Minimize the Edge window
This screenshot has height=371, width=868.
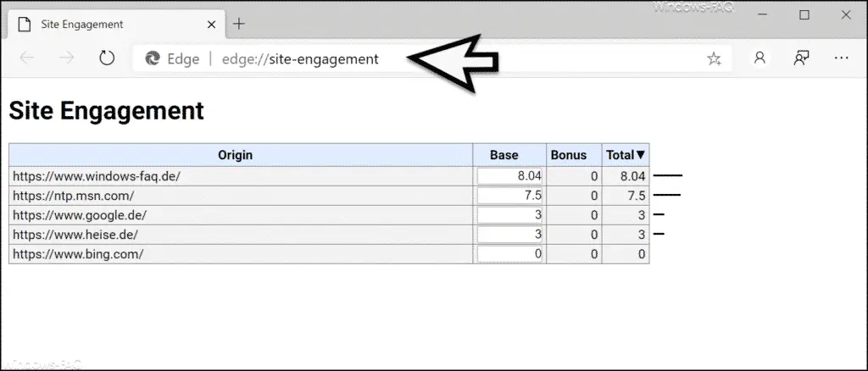(x=764, y=15)
